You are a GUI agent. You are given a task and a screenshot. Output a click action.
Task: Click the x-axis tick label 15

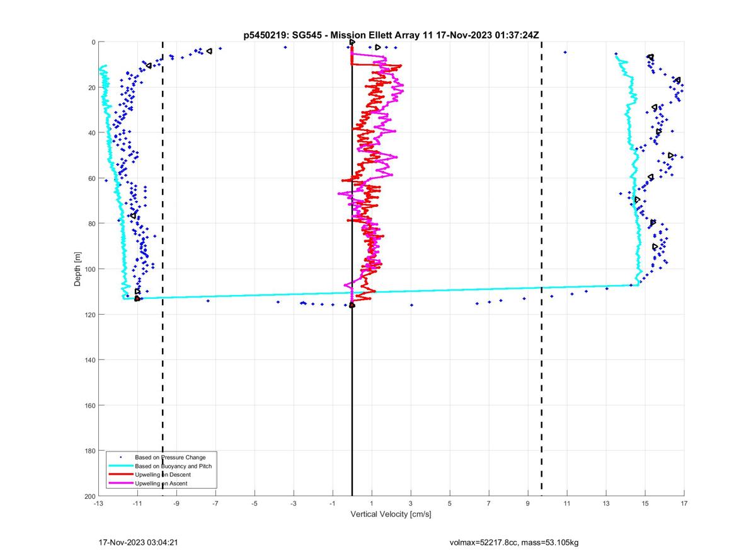coord(645,504)
